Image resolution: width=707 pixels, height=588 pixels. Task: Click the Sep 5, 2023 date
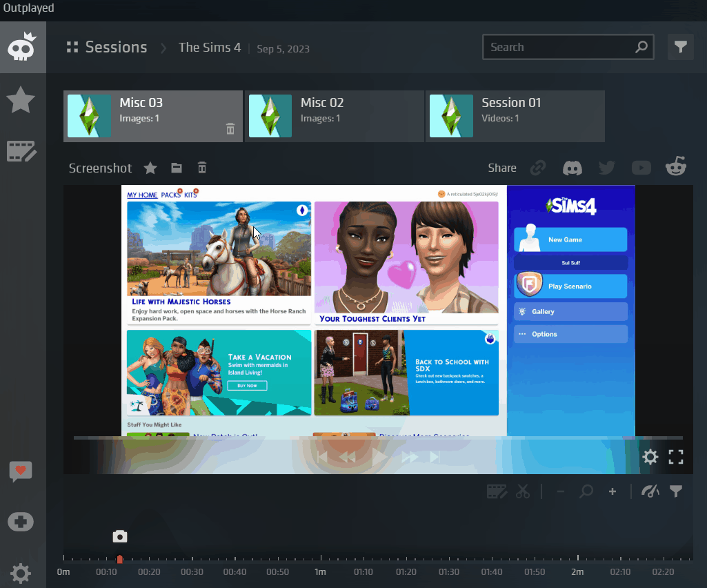[283, 49]
